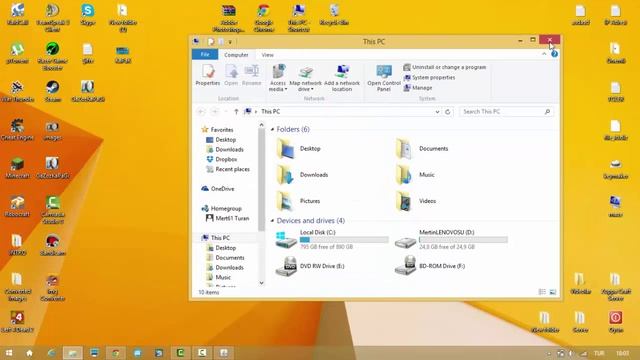The height and width of the screenshot is (360, 640).
Task: Collapse the Devices and drives (4) group
Action: [x=272, y=221]
